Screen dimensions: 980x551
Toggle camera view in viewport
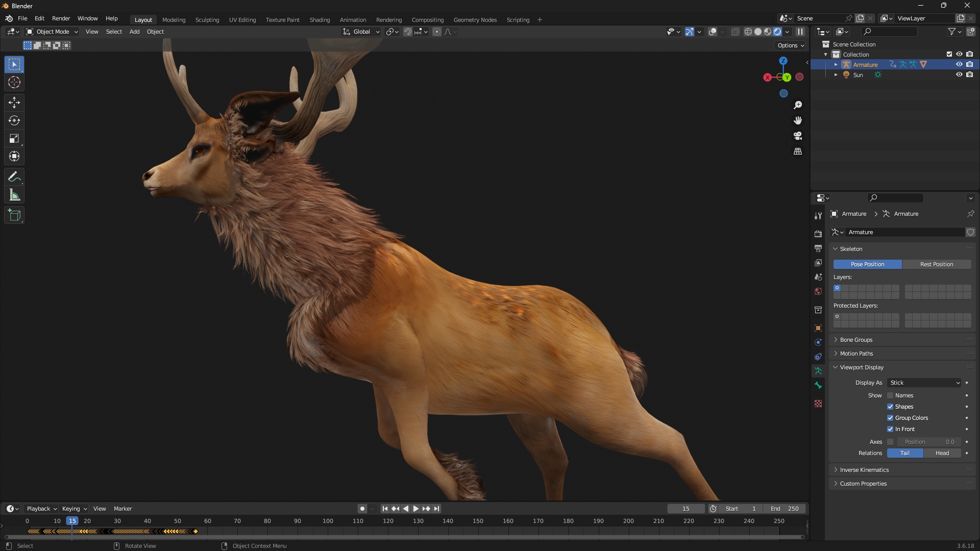click(798, 136)
